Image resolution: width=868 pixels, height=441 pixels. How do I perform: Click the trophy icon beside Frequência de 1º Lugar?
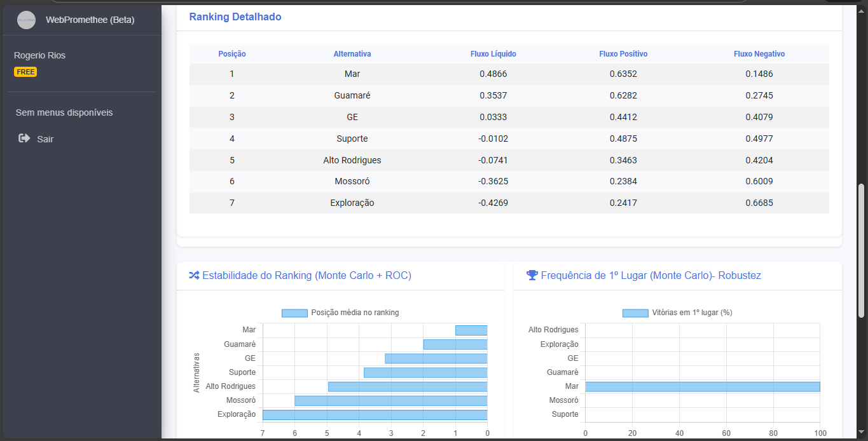(x=532, y=275)
